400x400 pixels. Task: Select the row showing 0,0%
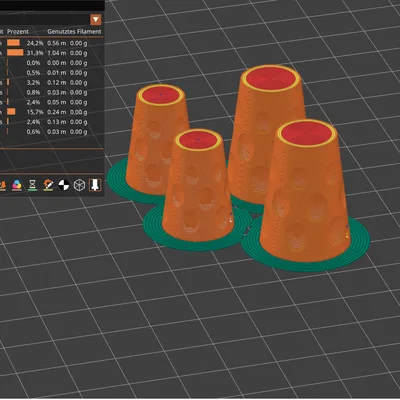[52, 63]
